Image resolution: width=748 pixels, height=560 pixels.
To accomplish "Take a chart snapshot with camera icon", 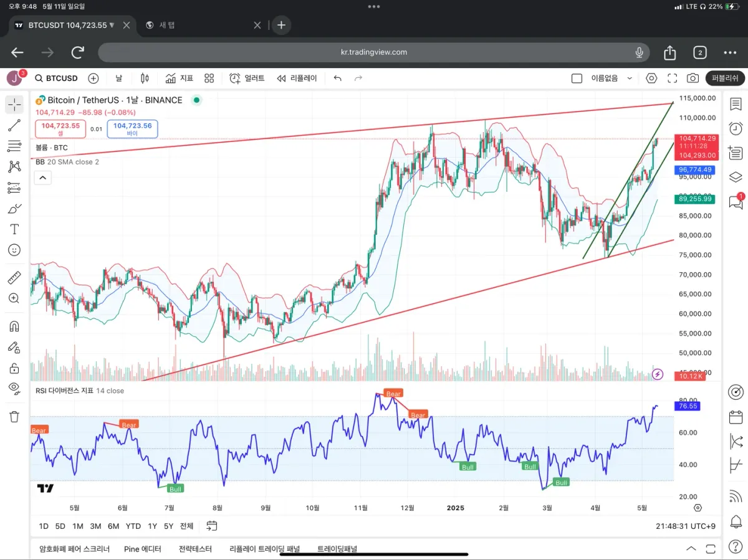I will pyautogui.click(x=693, y=78).
